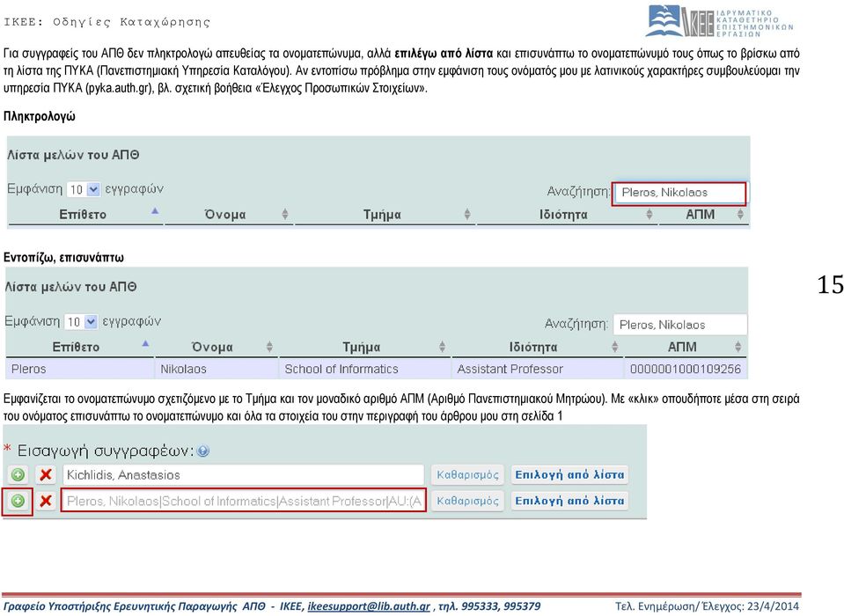Image resolution: width=844 pixels, height=616 pixels.
Task: Click the Όνομα header in upper list
Action: [x=225, y=215]
